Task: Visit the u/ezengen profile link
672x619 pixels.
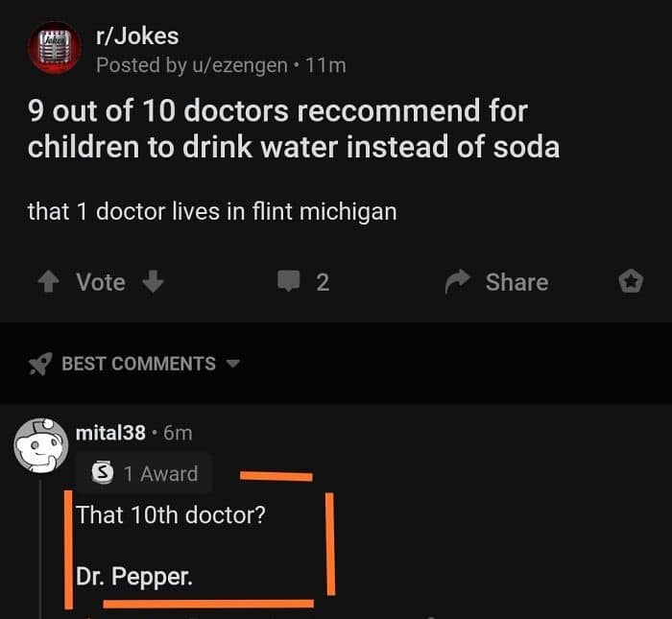Action: (x=240, y=65)
